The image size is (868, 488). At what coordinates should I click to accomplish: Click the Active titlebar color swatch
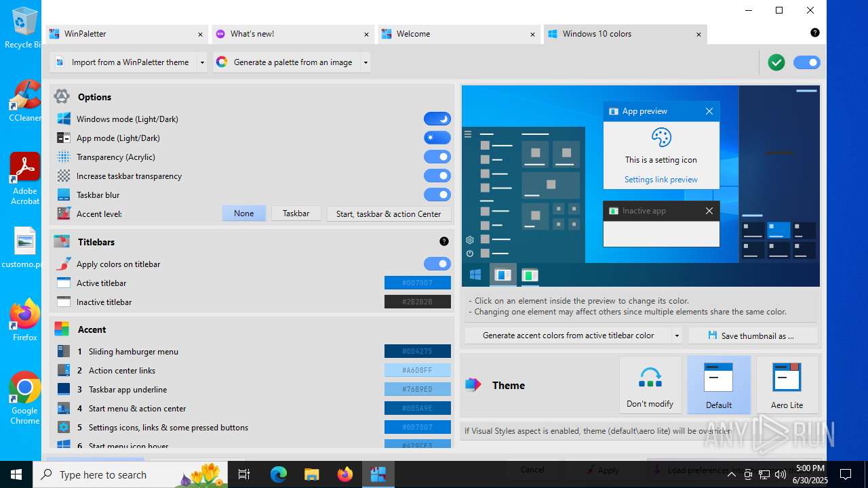coord(418,283)
